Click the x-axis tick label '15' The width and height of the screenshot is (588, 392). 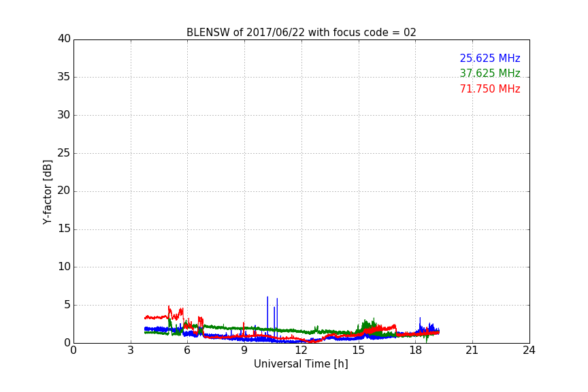(x=358, y=350)
